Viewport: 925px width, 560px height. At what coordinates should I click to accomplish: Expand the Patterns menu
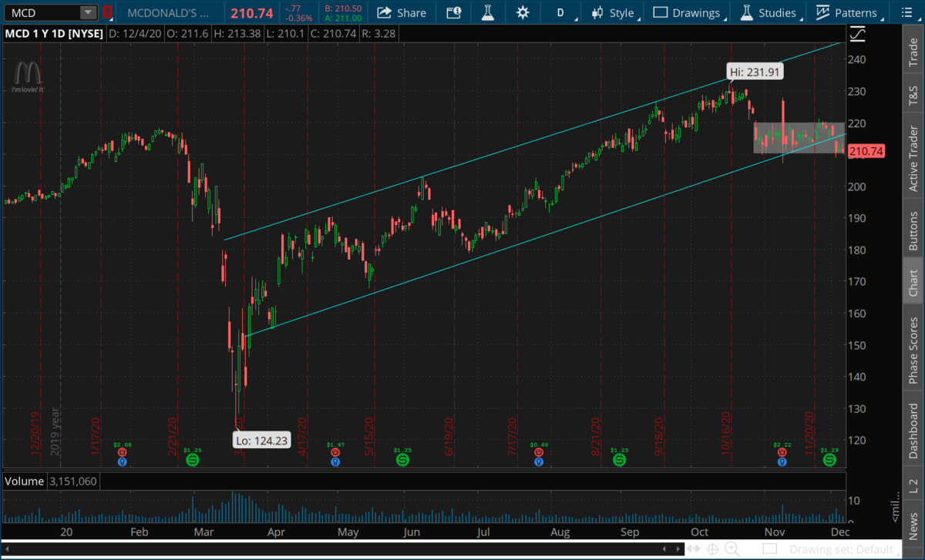[x=848, y=13]
